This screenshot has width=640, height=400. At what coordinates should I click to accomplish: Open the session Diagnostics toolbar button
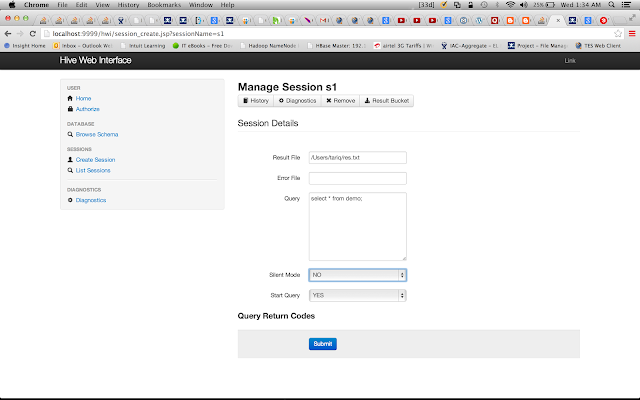click(x=297, y=101)
